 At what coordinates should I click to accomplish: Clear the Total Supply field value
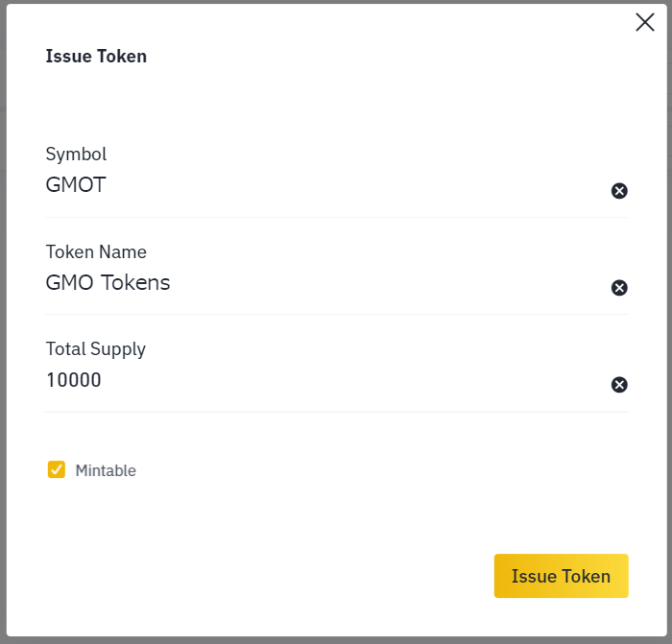click(619, 384)
